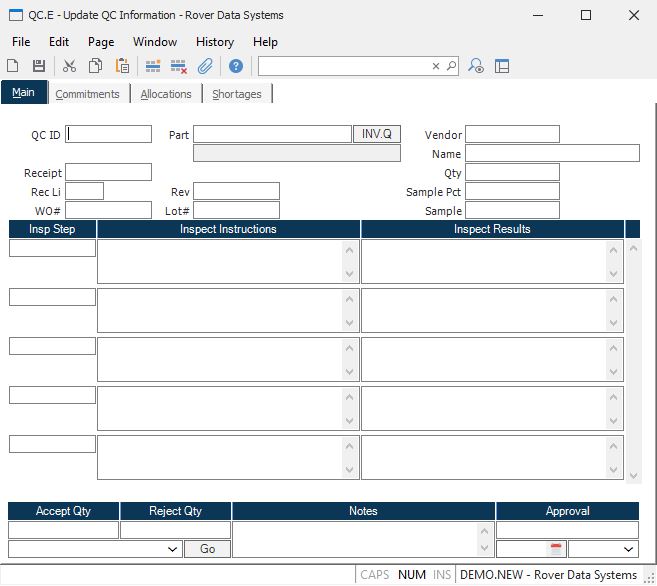Open the History menu
657x586 pixels.
pyautogui.click(x=214, y=42)
